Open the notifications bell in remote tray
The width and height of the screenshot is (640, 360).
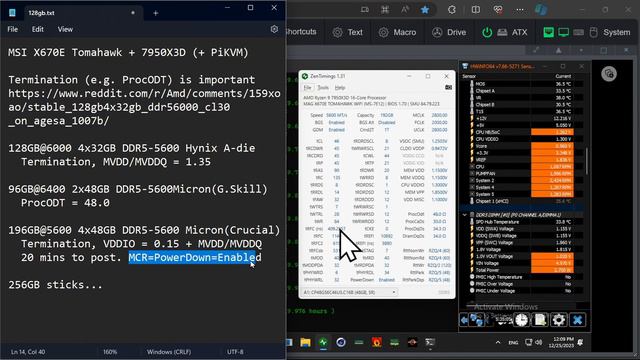tap(580, 342)
